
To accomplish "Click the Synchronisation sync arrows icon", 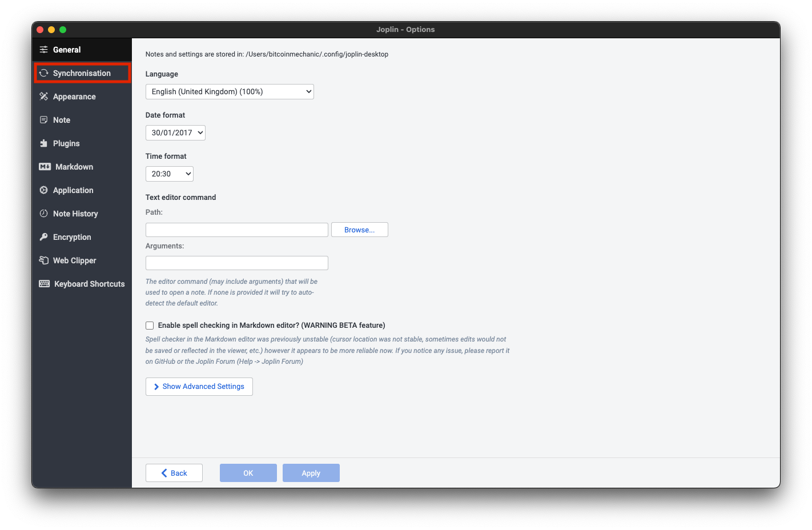I will point(43,73).
